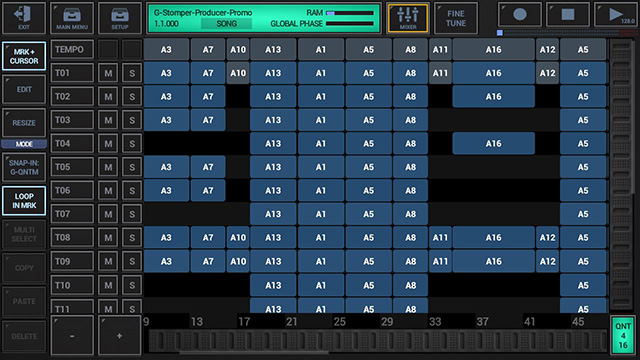Mute track T06
This screenshot has width=640, height=360.
point(108,191)
